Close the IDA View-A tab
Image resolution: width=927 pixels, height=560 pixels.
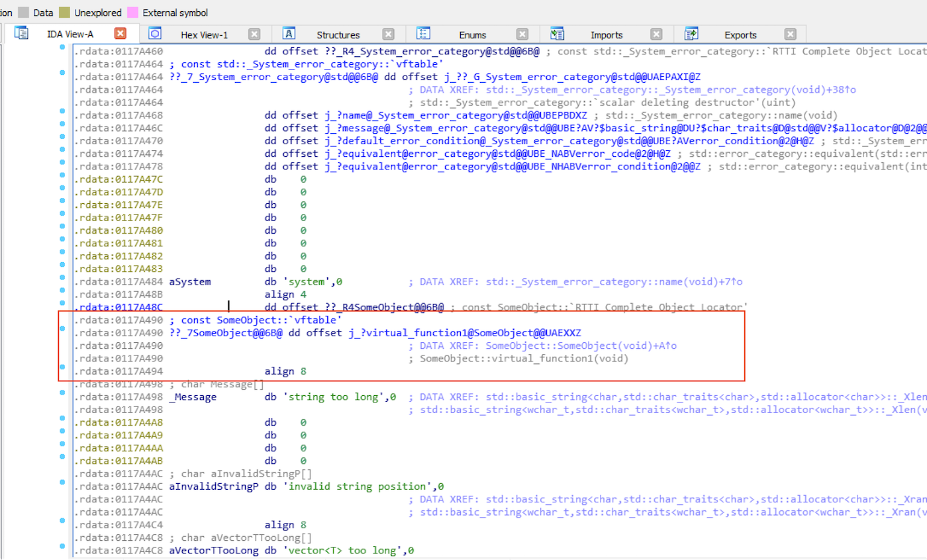pyautogui.click(x=121, y=34)
